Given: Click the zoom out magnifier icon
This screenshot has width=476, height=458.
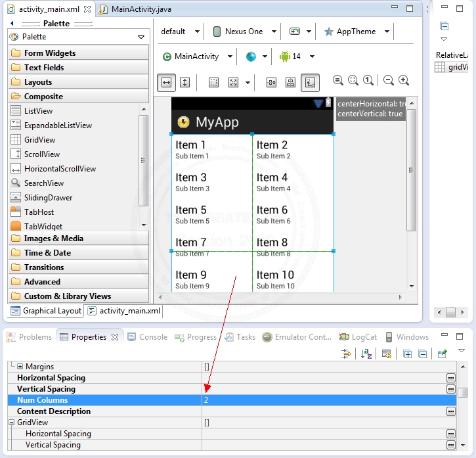Looking at the screenshot, I should [x=389, y=81].
